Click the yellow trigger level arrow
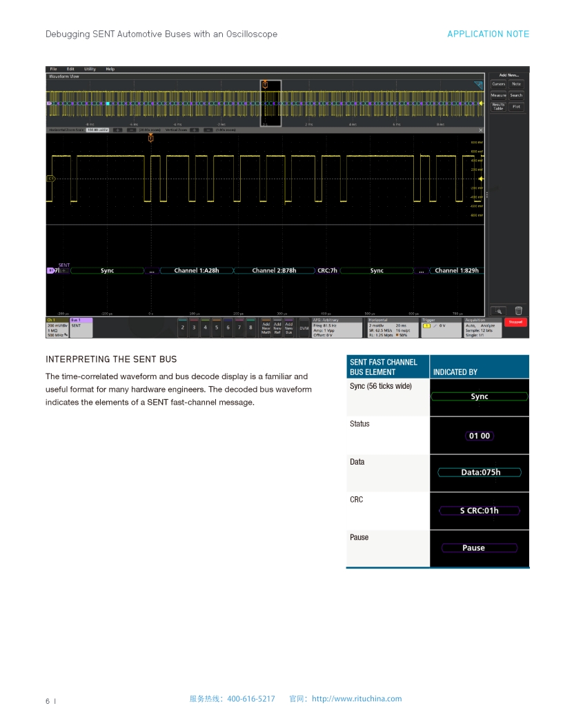Screen dimensions: 563x728 click(x=481, y=179)
